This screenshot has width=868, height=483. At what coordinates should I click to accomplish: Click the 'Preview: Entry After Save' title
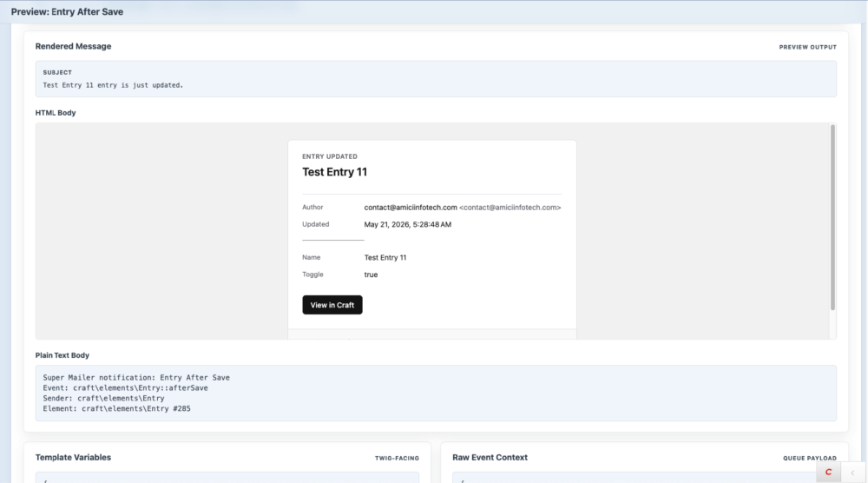tap(67, 11)
